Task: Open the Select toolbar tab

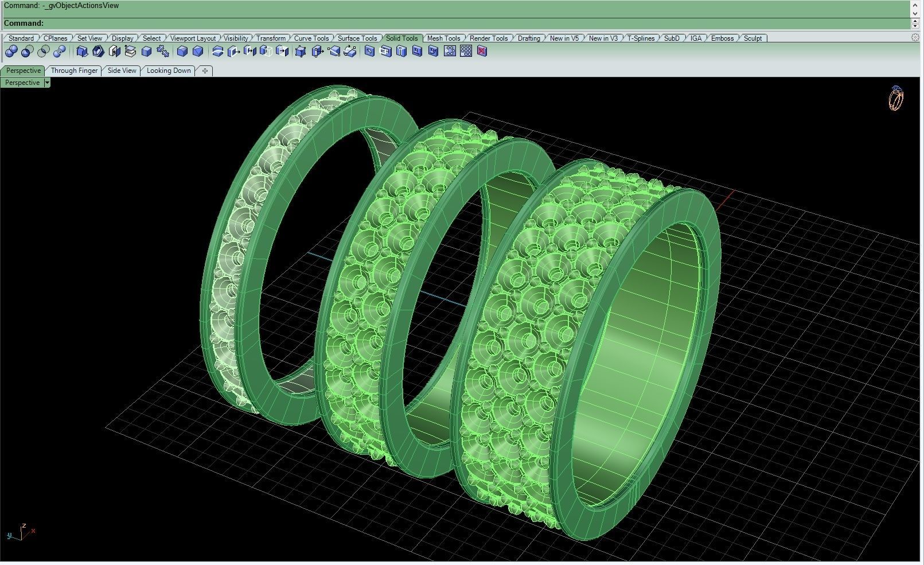Action: pyautogui.click(x=152, y=38)
